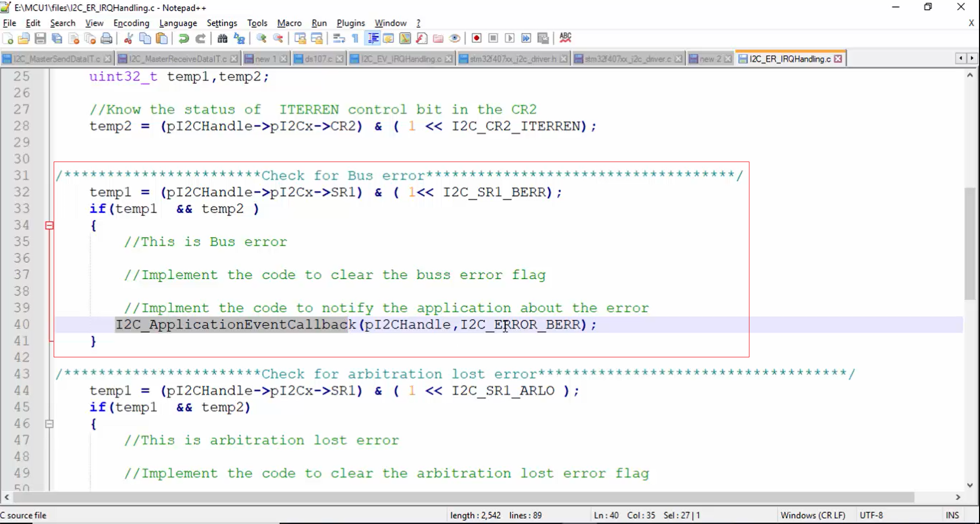Switch to I2C_EV_IRQHandling.c tab
This screenshot has height=524, width=980.
[401, 59]
